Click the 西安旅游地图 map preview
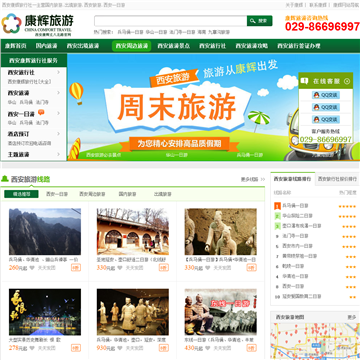Viewport: 360px width, 360px height. pyautogui.click(x=315, y=341)
